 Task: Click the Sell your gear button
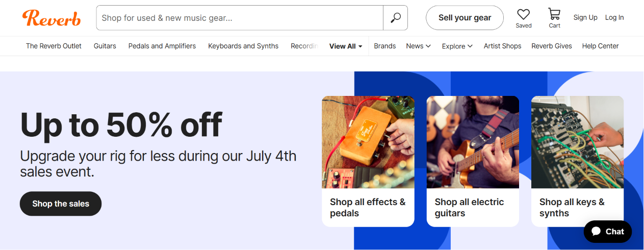465,18
